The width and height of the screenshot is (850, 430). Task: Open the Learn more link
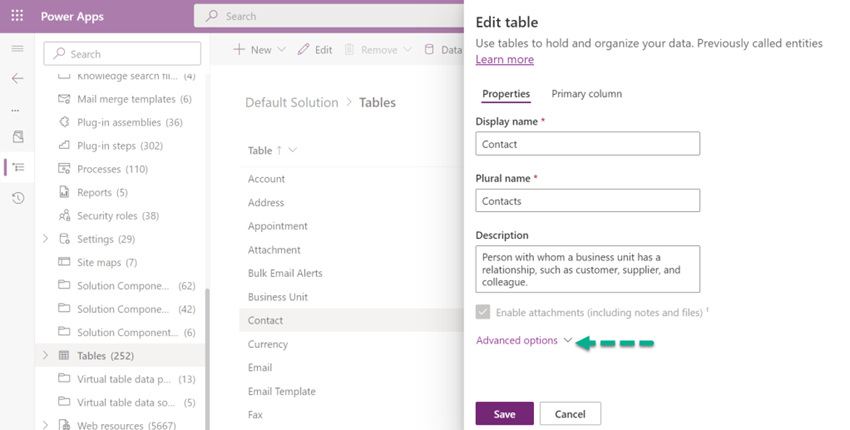(505, 59)
